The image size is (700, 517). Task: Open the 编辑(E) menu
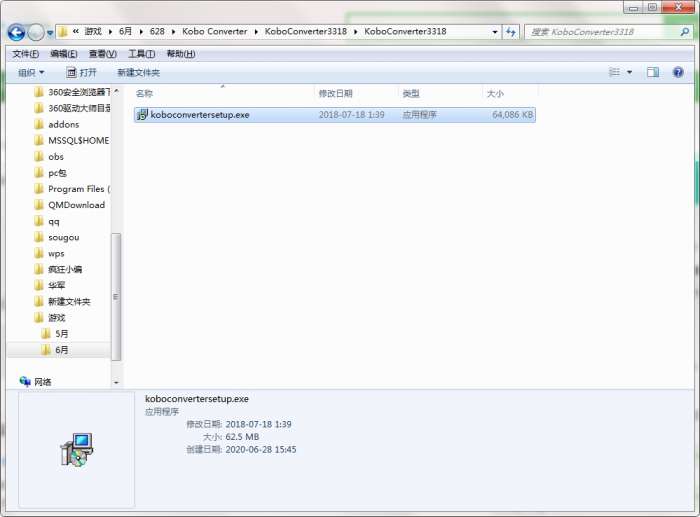pos(64,54)
